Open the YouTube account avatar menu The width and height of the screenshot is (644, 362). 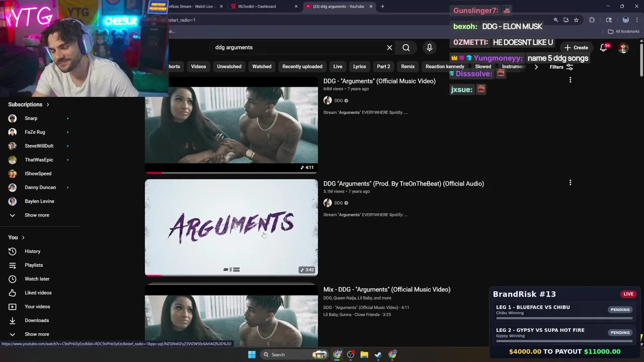tap(623, 48)
